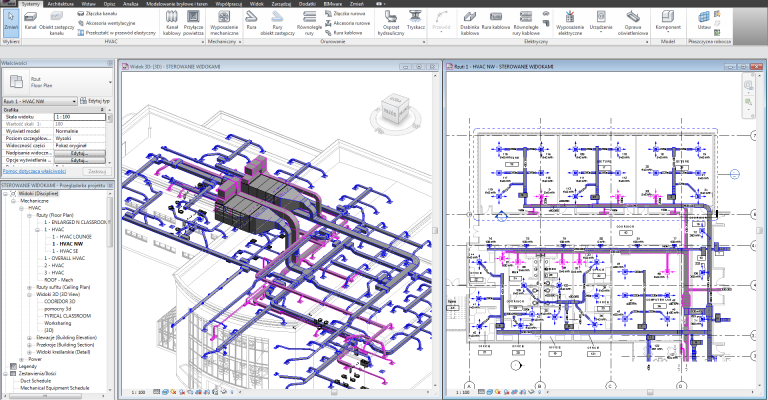This screenshot has width=768, height=400.
Task: Switch to the Analiza tab
Action: point(130,4)
